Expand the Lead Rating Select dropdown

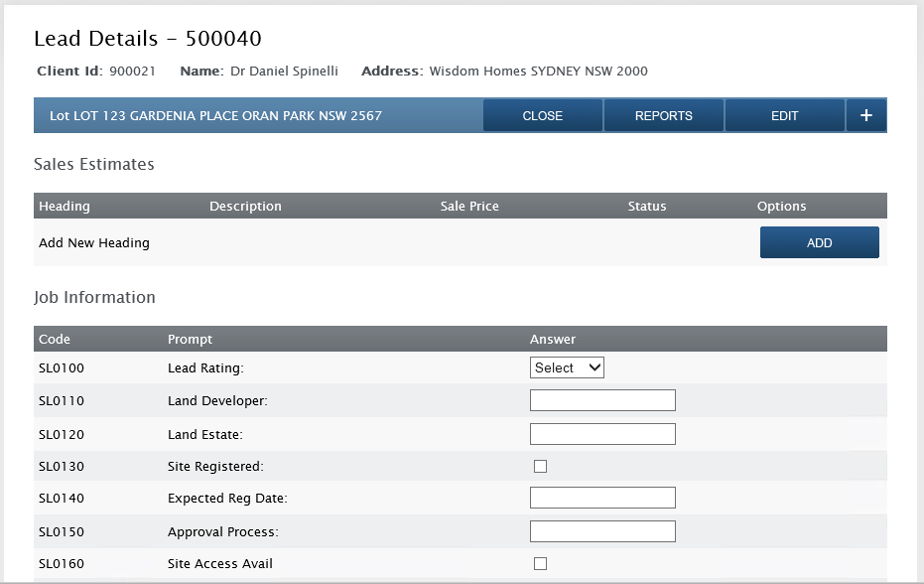pyautogui.click(x=567, y=367)
